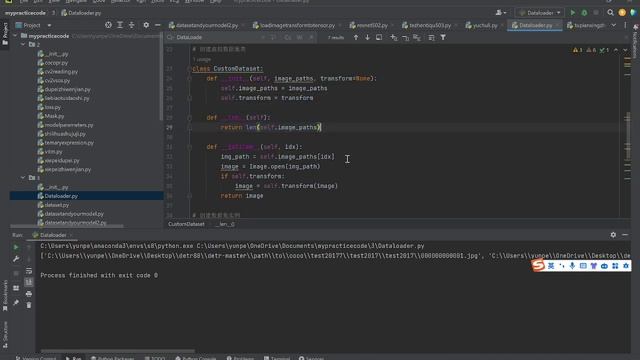Open modelparameters.py in the tree
This screenshot has width=640, height=360.
point(65,125)
